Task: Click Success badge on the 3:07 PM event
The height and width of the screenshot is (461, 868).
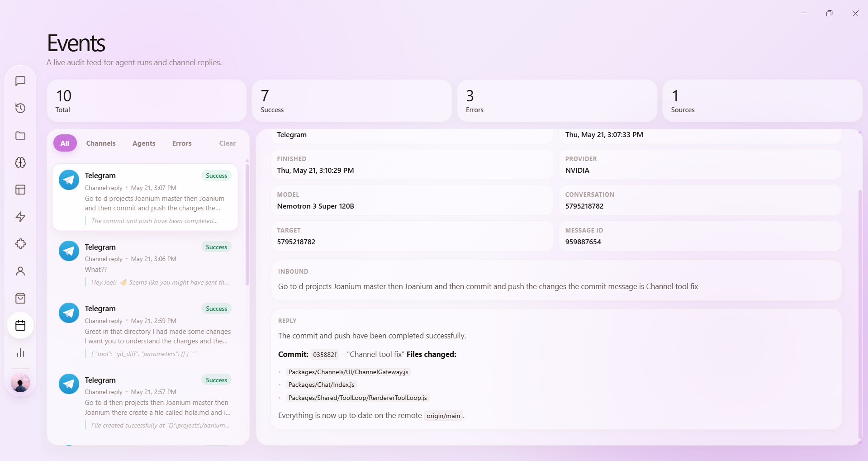Action: (x=216, y=176)
